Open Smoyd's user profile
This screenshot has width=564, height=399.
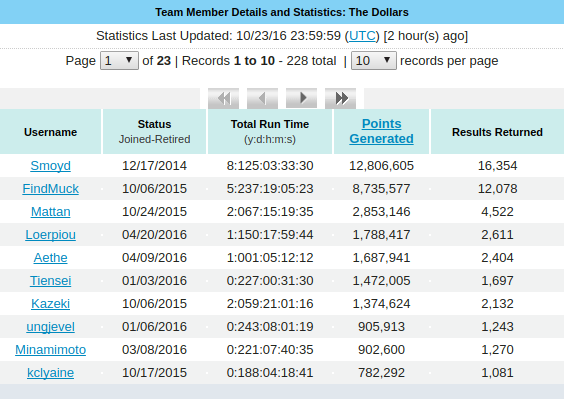click(50, 166)
